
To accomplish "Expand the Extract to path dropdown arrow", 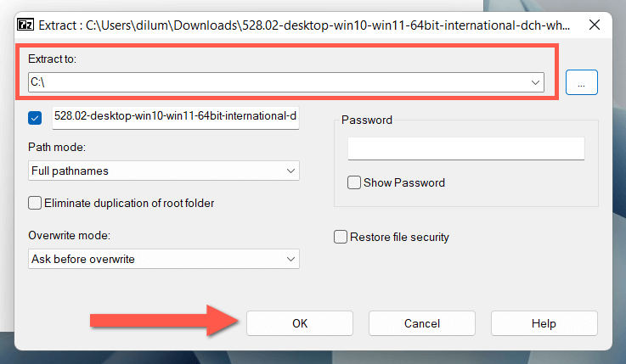I will (x=536, y=82).
